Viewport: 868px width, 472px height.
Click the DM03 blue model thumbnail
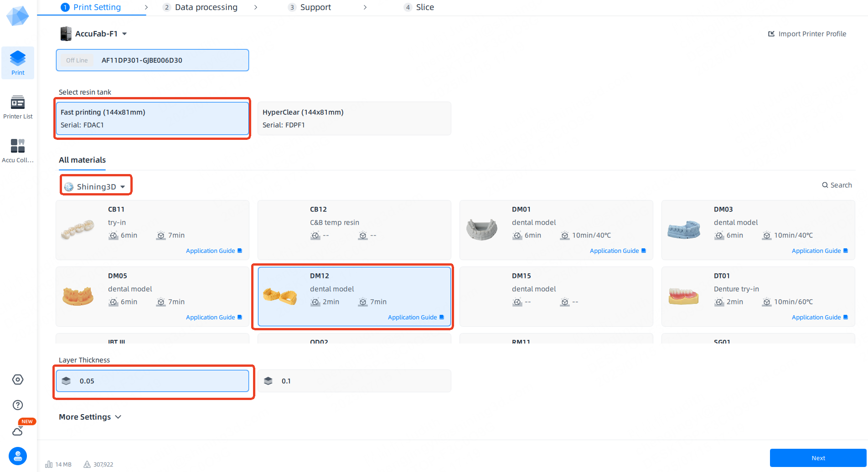click(684, 230)
